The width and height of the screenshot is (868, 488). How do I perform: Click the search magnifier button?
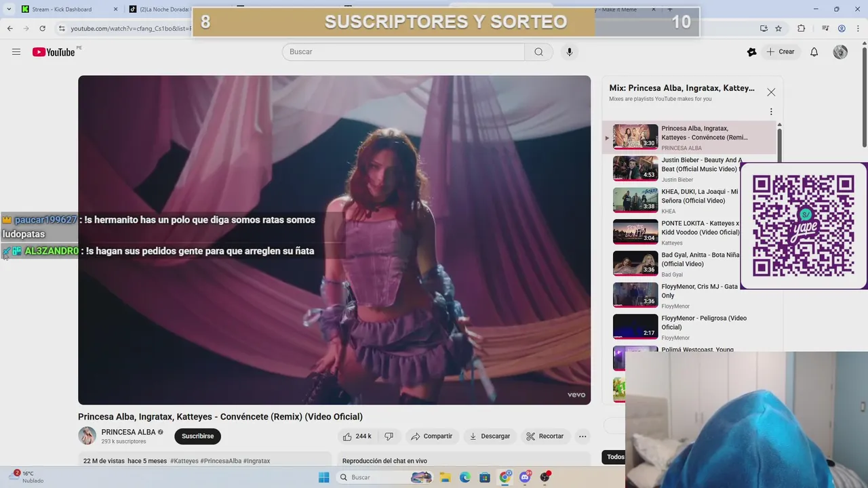[538, 52]
